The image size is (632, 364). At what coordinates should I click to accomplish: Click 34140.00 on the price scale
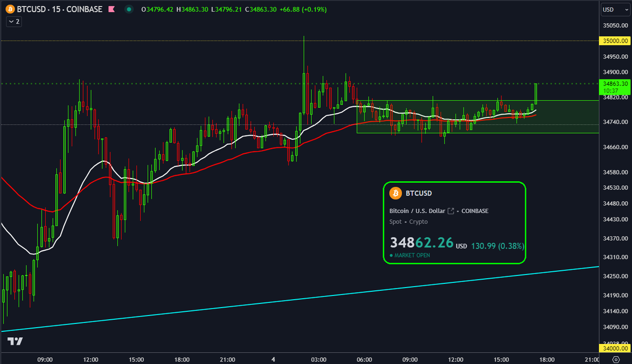pyautogui.click(x=615, y=311)
